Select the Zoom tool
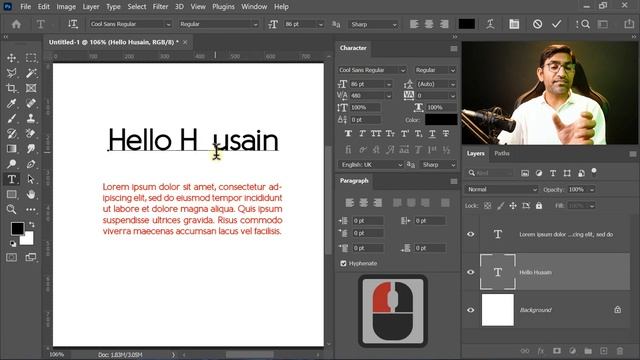Screen dimensions: 640x360 pos(11,209)
